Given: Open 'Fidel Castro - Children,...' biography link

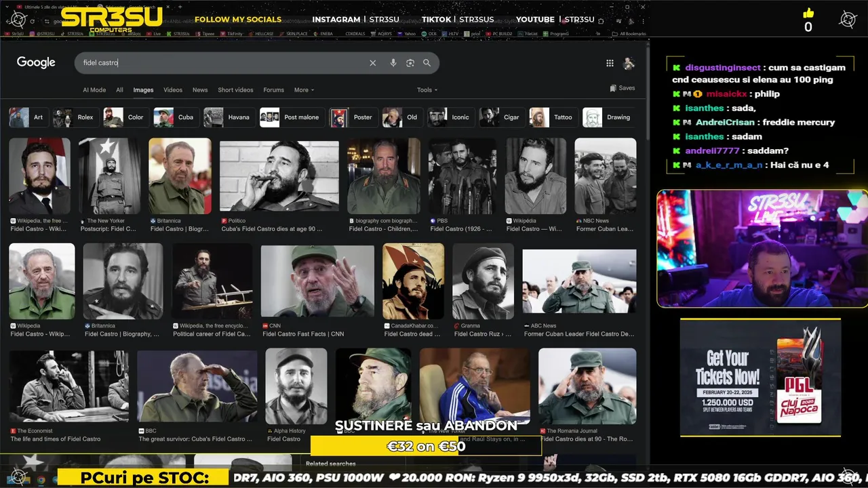Looking at the screenshot, I should point(383,229).
